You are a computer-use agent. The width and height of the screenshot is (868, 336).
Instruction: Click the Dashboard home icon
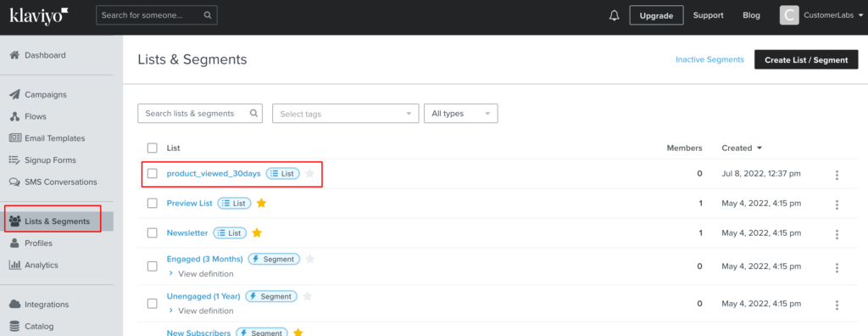[15, 55]
